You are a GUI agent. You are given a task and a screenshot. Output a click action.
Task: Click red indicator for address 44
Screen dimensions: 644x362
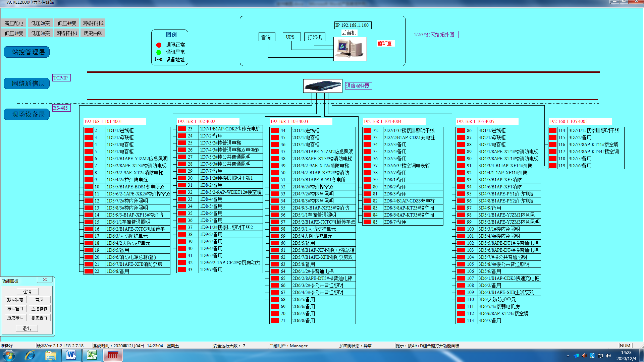click(x=275, y=130)
